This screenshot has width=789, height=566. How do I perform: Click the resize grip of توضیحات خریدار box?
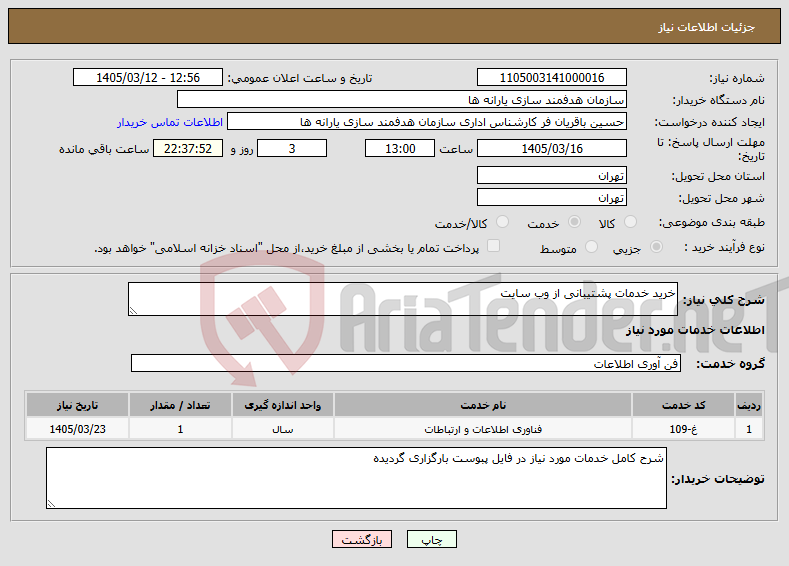tap(51, 504)
